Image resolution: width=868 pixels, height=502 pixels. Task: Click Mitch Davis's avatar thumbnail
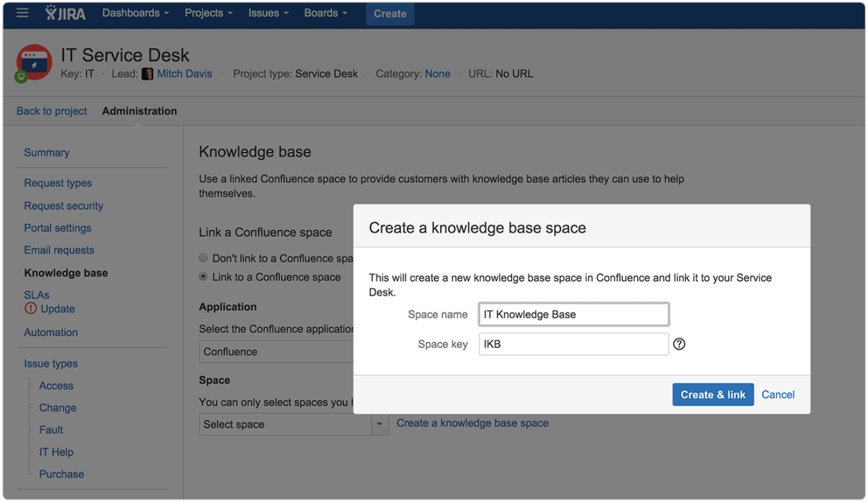(x=147, y=74)
